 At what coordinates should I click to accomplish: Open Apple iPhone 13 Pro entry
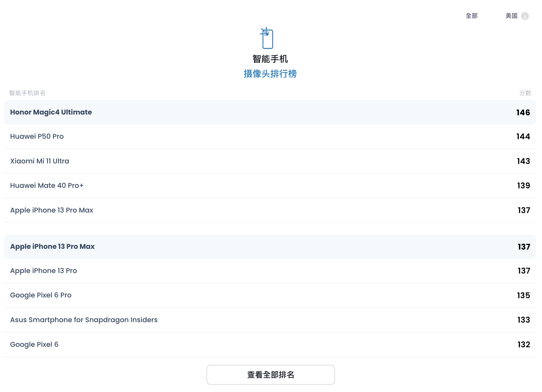270,271
